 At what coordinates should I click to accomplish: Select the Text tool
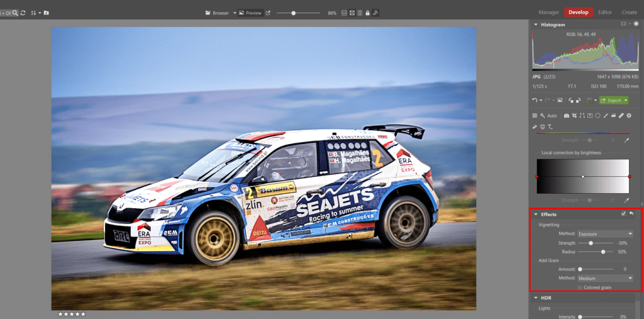(x=550, y=127)
